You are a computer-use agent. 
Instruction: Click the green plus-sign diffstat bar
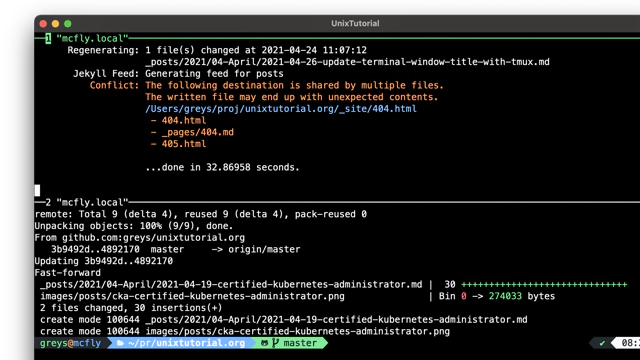(x=544, y=284)
